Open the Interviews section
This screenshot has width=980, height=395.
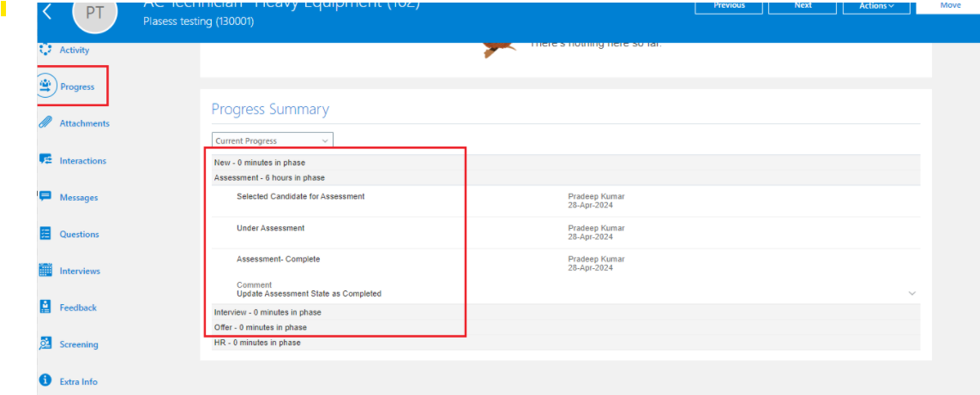(80, 272)
